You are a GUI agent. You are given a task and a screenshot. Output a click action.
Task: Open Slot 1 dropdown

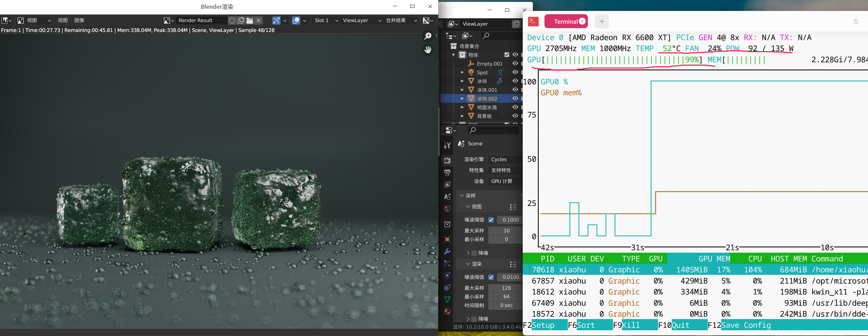[326, 20]
